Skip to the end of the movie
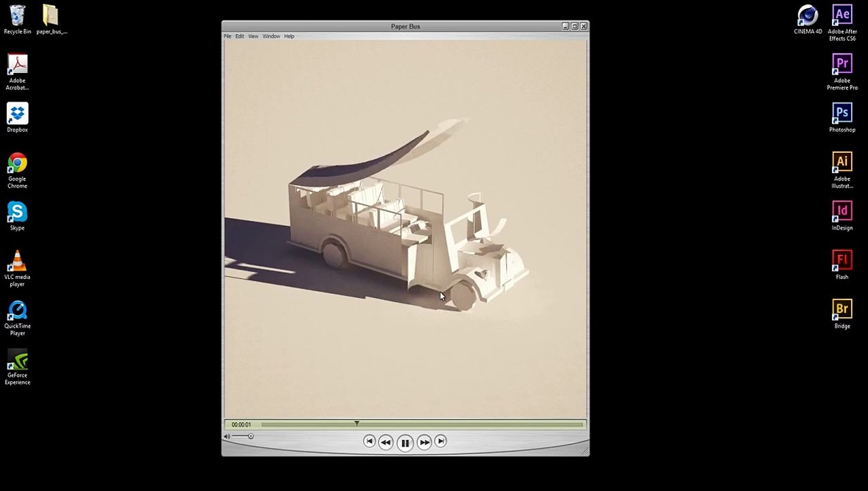This screenshot has height=491, width=868. (441, 441)
